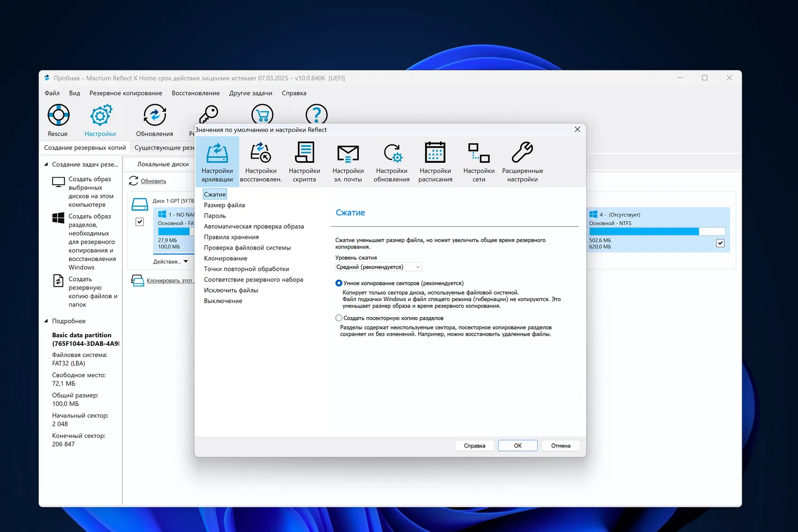The image size is (798, 532).
Task: Click the Обновления toolbar icon
Action: click(x=154, y=115)
